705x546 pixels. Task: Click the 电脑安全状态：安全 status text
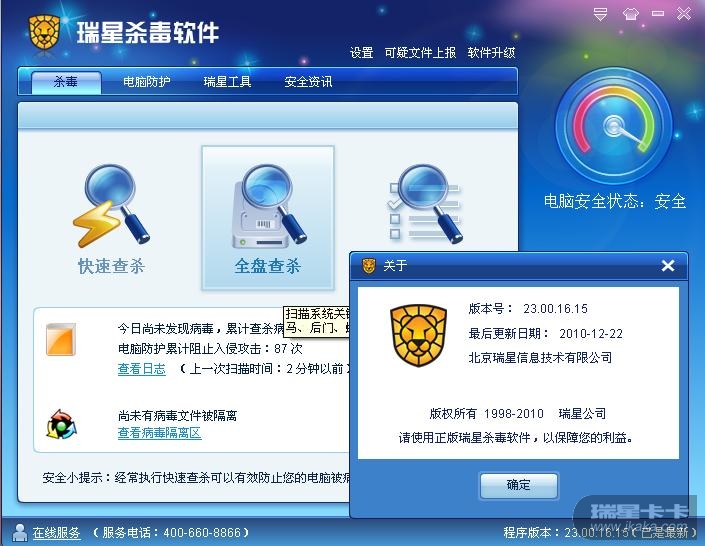[615, 201]
